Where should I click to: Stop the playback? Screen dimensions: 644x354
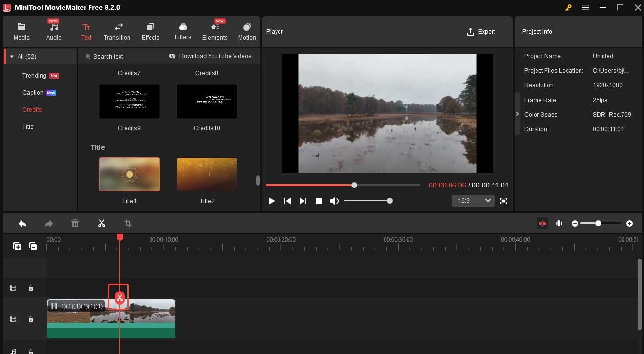319,201
